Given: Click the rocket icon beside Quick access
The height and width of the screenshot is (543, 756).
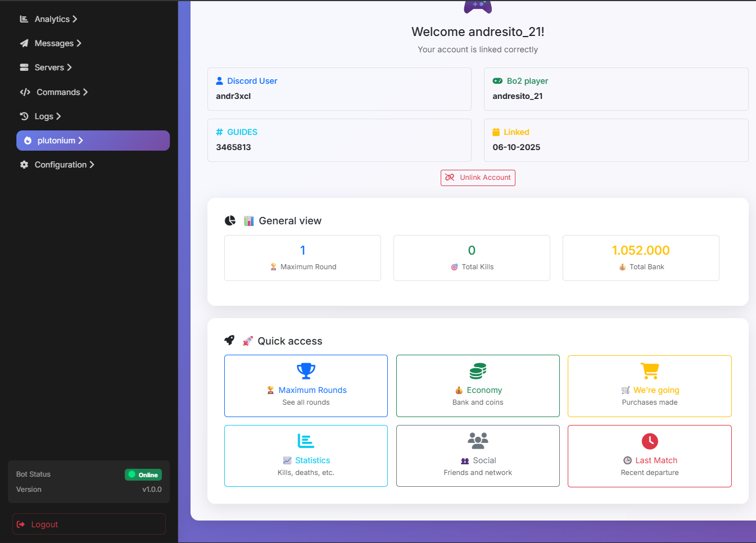Looking at the screenshot, I should point(229,340).
